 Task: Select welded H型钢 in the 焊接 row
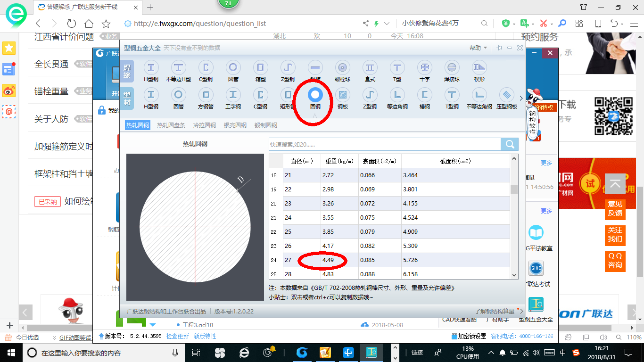[151, 71]
